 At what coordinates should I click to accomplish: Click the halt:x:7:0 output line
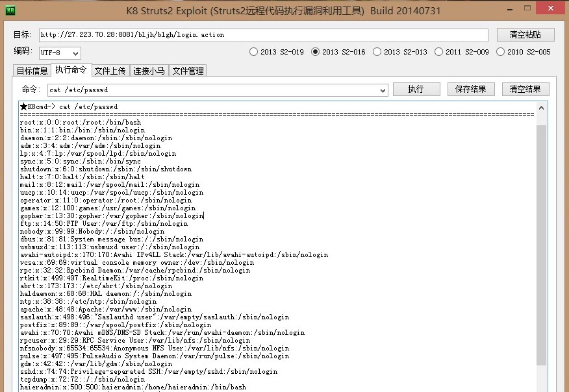pyautogui.click(x=82, y=177)
